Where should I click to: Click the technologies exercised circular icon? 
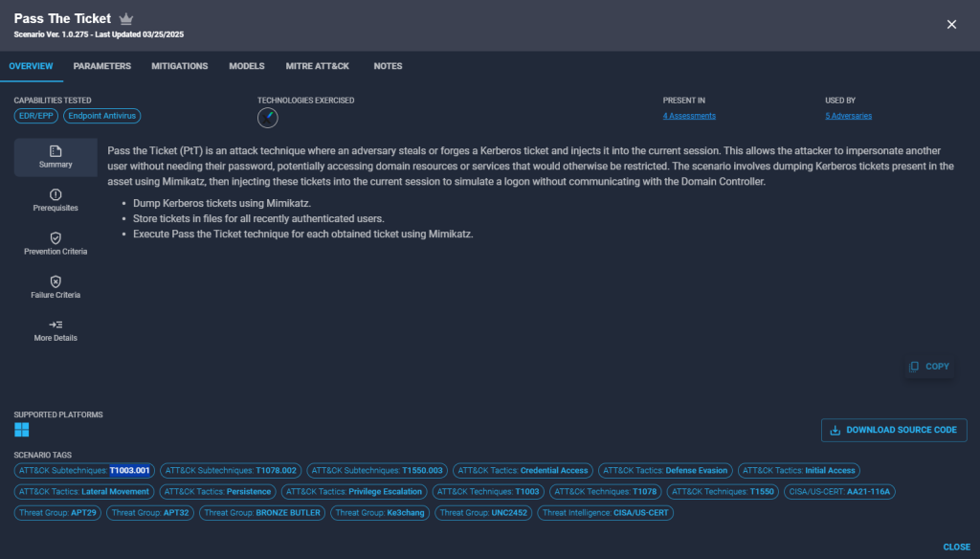coord(268,118)
